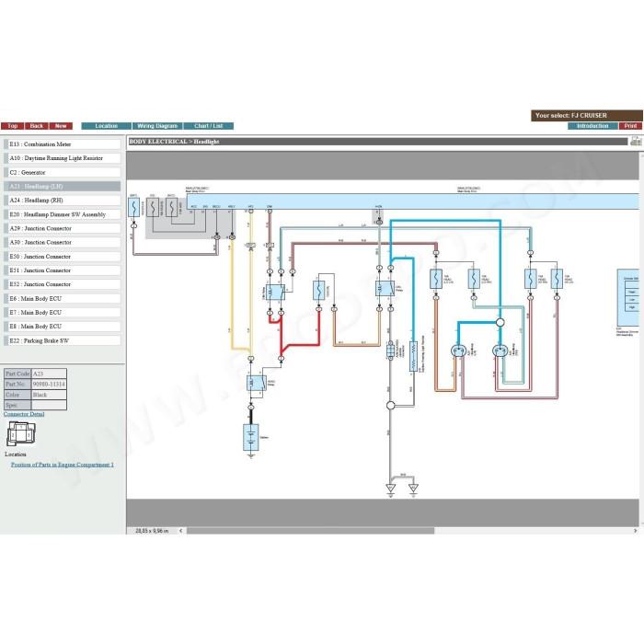Screen dimensions: 644x644
Task: Click the red New button
Action: pyautogui.click(x=61, y=126)
